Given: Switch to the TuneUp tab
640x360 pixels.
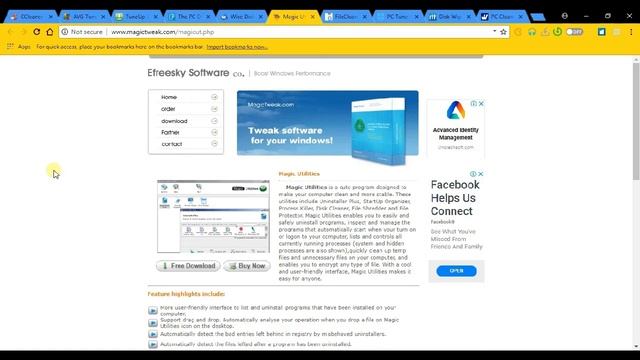Looking at the screenshot, I should 136,17.
